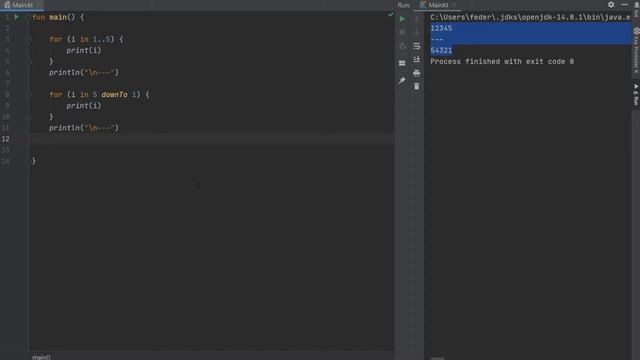This screenshot has height=360, width=640.
Task: Toggle scroll to end of console output
Action: click(x=416, y=60)
